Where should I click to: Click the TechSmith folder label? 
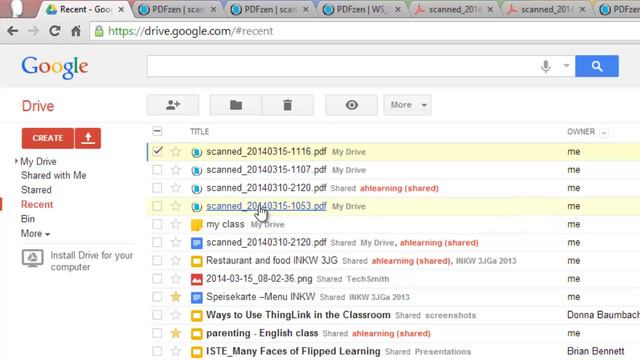click(x=368, y=279)
